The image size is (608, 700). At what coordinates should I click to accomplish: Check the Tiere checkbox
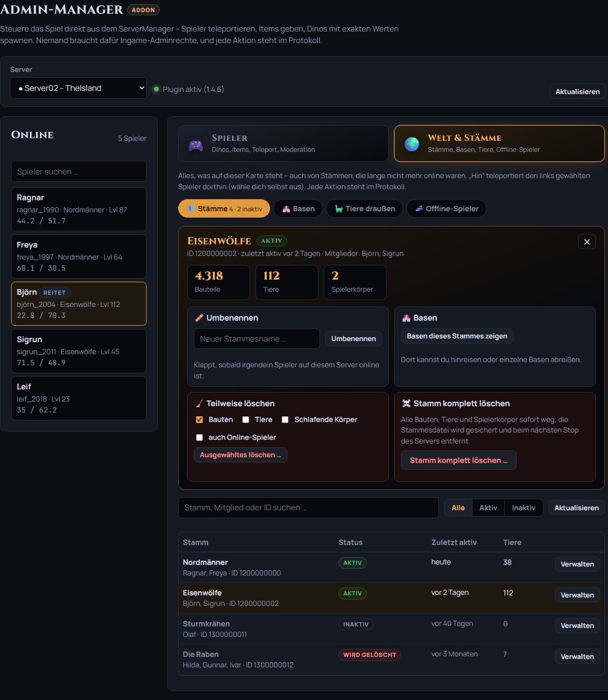pos(245,419)
